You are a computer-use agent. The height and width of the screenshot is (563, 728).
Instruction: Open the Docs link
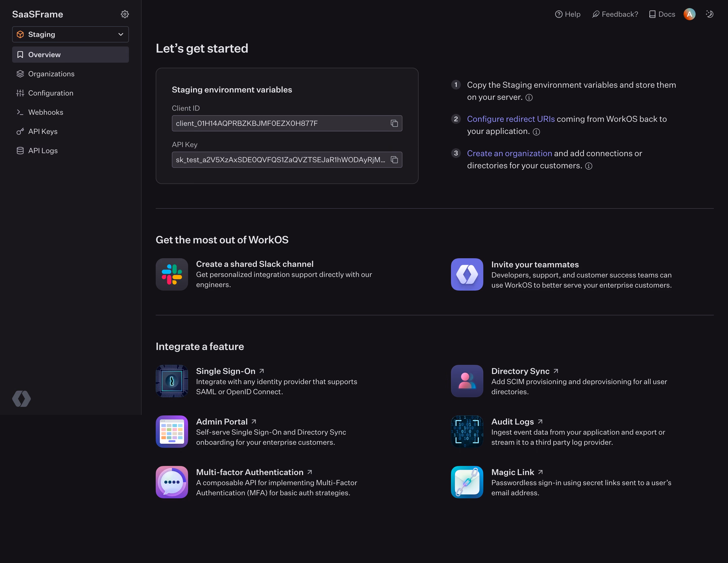point(662,14)
